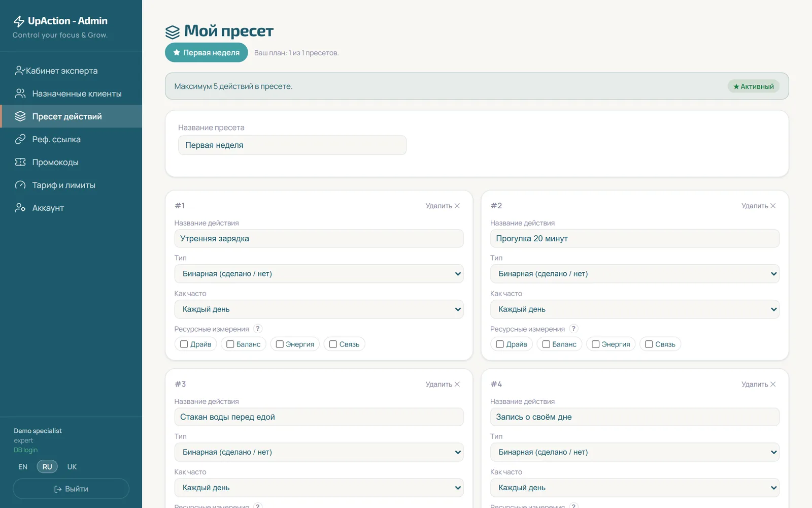Click the X icon to delete action #1

point(457,206)
